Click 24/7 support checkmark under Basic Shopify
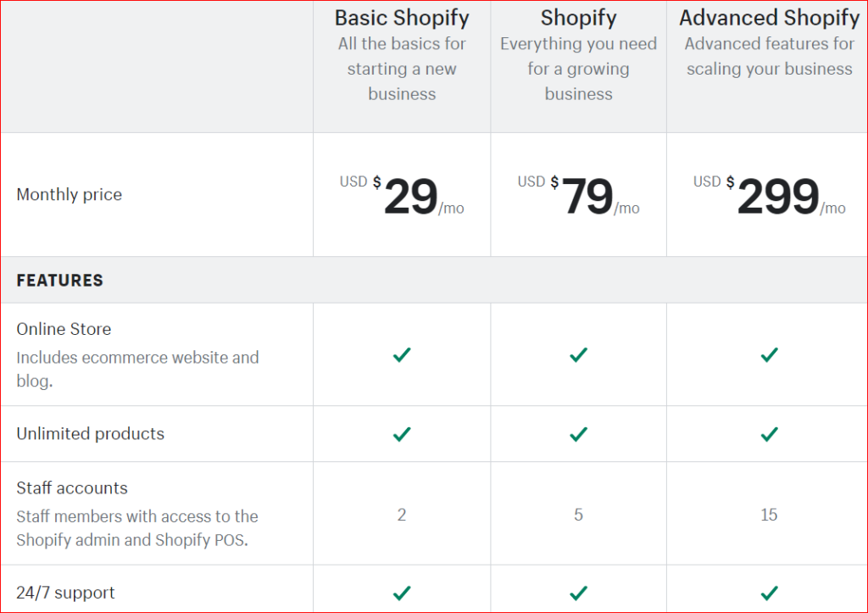 pyautogui.click(x=402, y=593)
